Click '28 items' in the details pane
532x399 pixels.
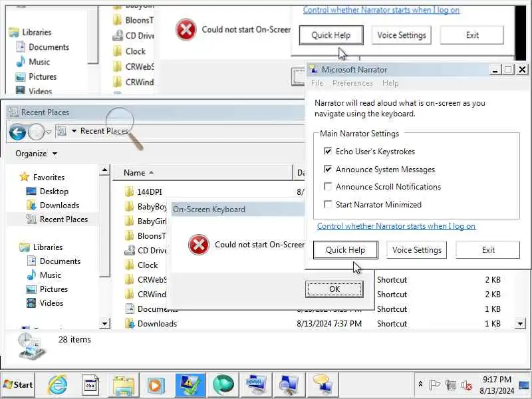[x=74, y=339]
